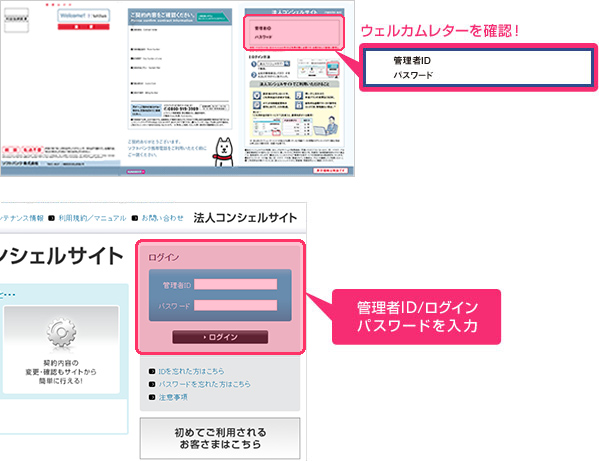The height and width of the screenshot is (461, 599).
Task: Click the 管理者ID input field
Action: point(236,285)
